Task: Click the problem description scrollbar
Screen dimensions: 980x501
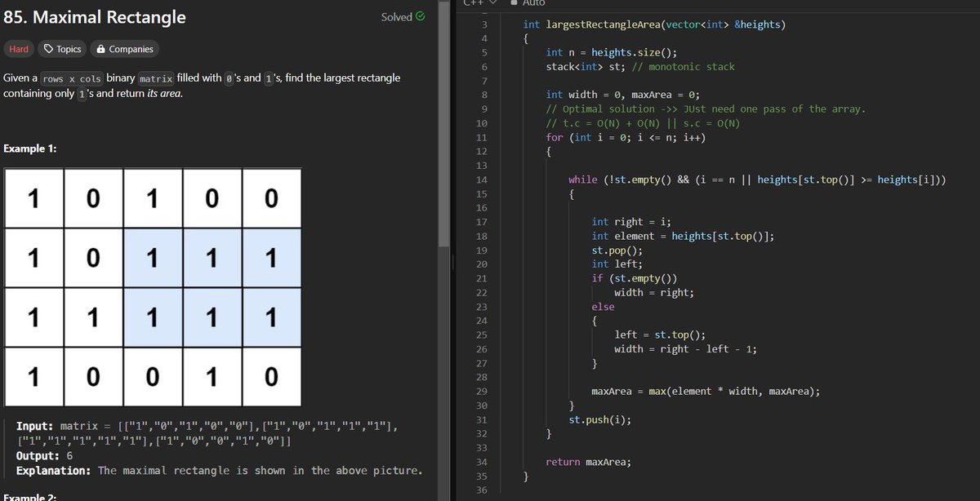Action: [443, 122]
